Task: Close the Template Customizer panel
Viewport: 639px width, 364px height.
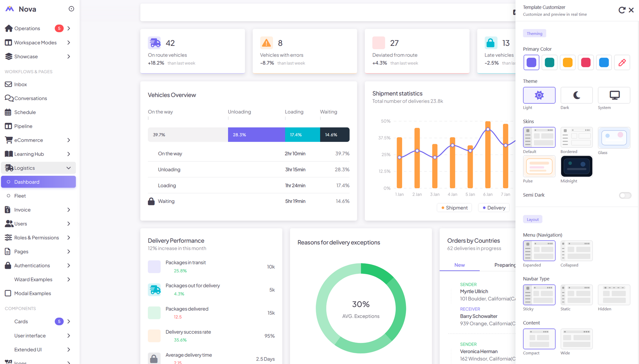Action: 631,10
